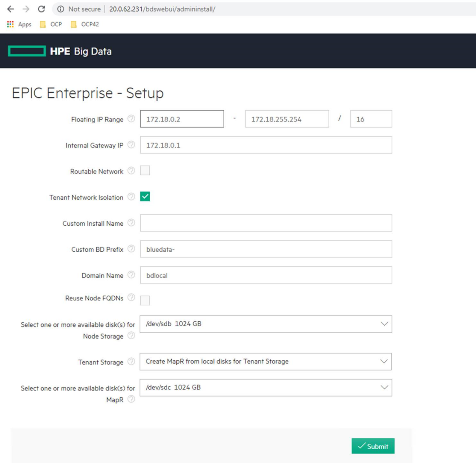This screenshot has height=463, width=476.
Task: Click the Reuse Node FQDNs label
Action: (94, 298)
